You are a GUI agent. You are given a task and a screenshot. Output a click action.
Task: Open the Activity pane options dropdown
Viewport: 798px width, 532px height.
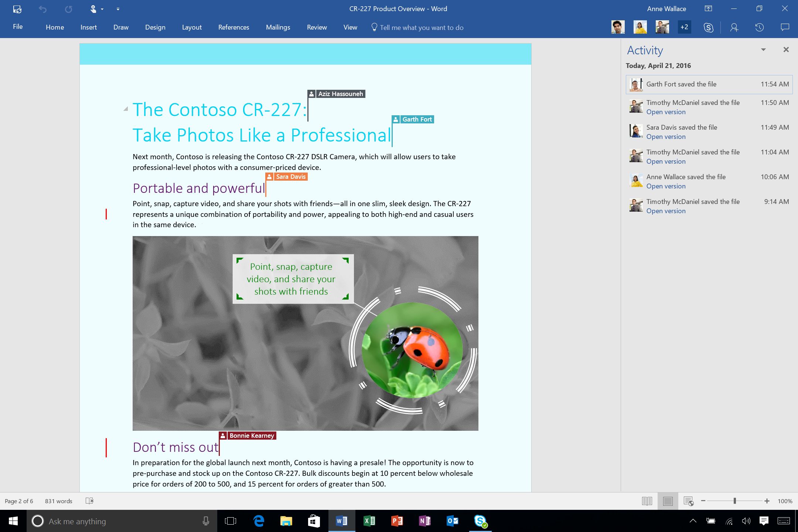coord(763,50)
